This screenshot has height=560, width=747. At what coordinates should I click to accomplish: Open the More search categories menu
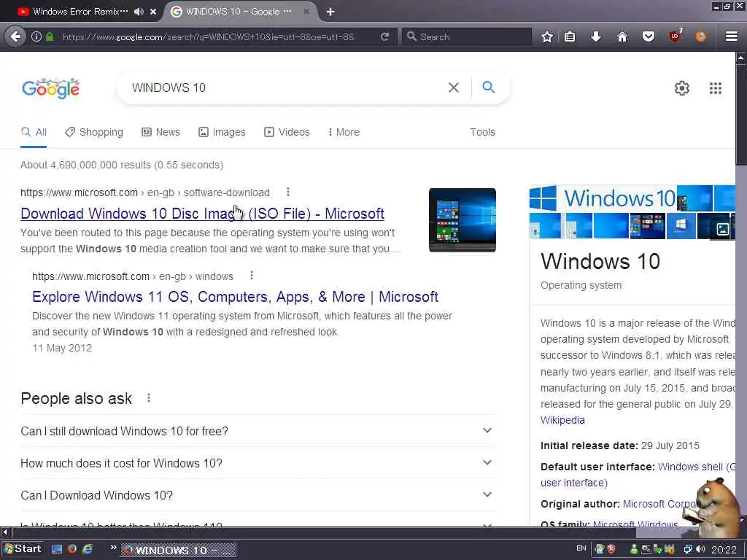[344, 133]
